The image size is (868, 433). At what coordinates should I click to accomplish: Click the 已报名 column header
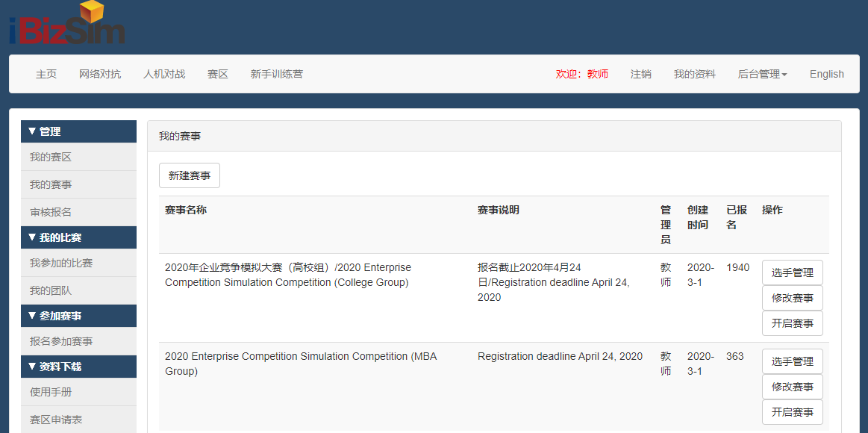[737, 217]
